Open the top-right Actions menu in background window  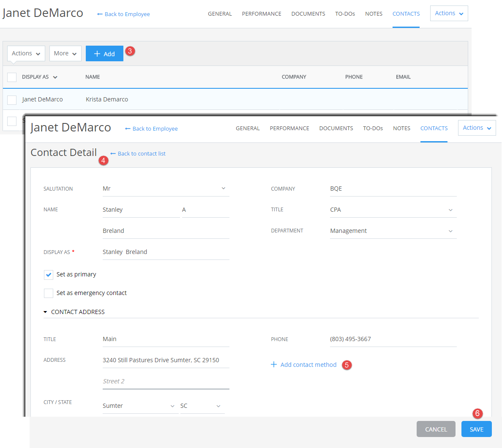pyautogui.click(x=449, y=14)
